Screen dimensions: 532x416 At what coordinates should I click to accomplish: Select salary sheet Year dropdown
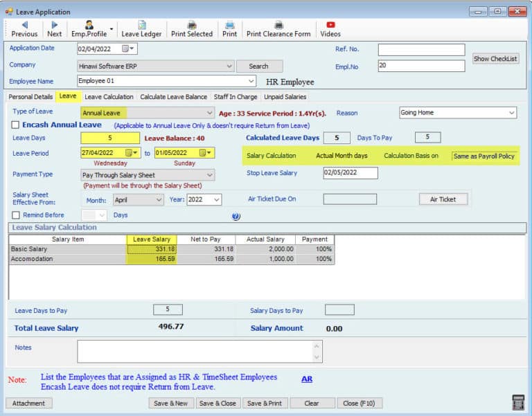[x=204, y=199]
